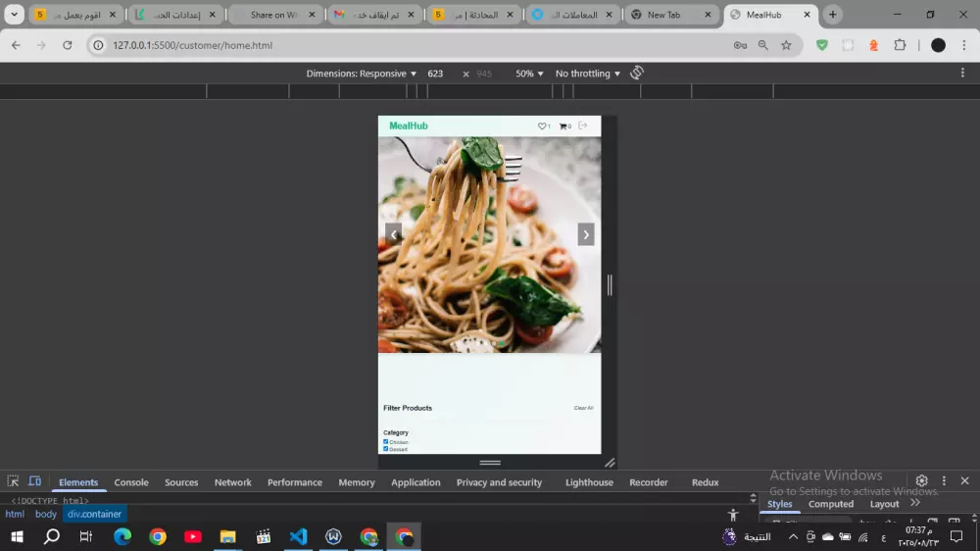Click the body breadcrumb

[x=46, y=514]
